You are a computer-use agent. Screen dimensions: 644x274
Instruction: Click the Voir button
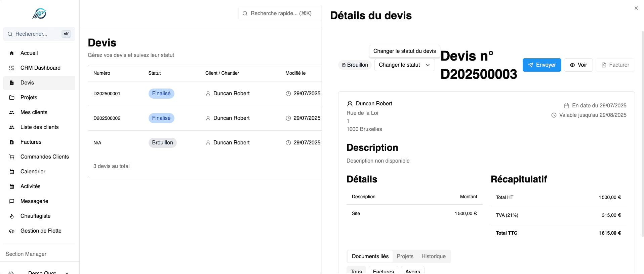[x=578, y=65]
